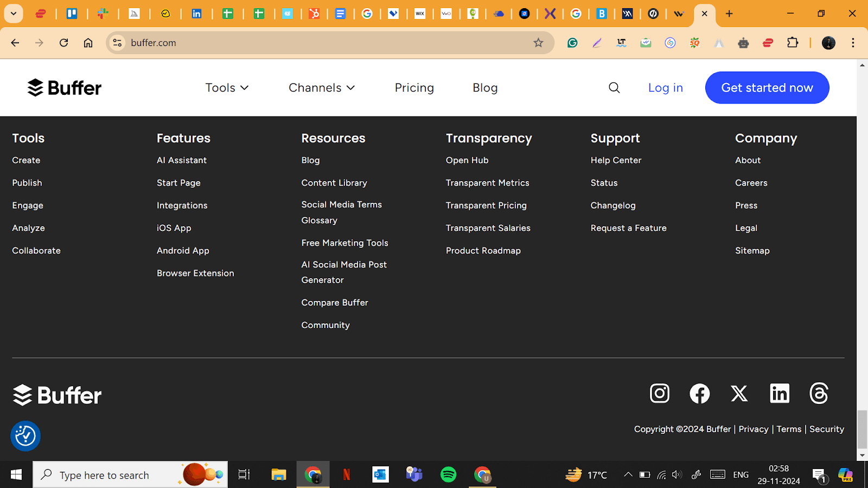The image size is (868, 488).
Task: Open the tab search dropdown chevron
Action: tap(13, 14)
